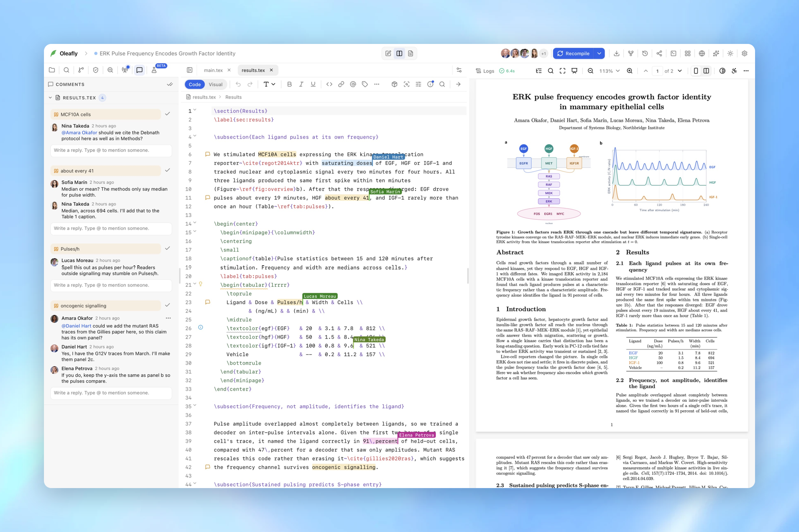Switch to the main.tex tab

[213, 70]
